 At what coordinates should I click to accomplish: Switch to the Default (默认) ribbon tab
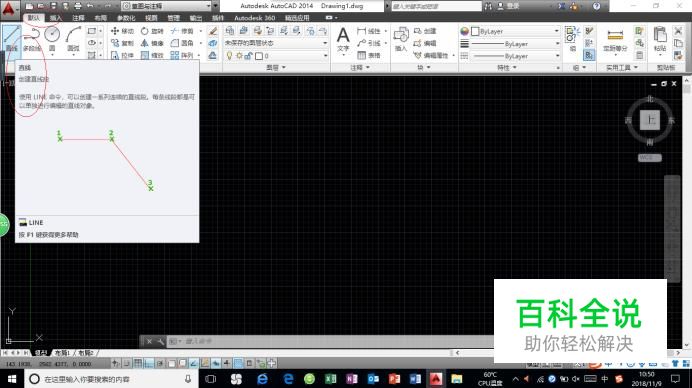click(x=34, y=18)
